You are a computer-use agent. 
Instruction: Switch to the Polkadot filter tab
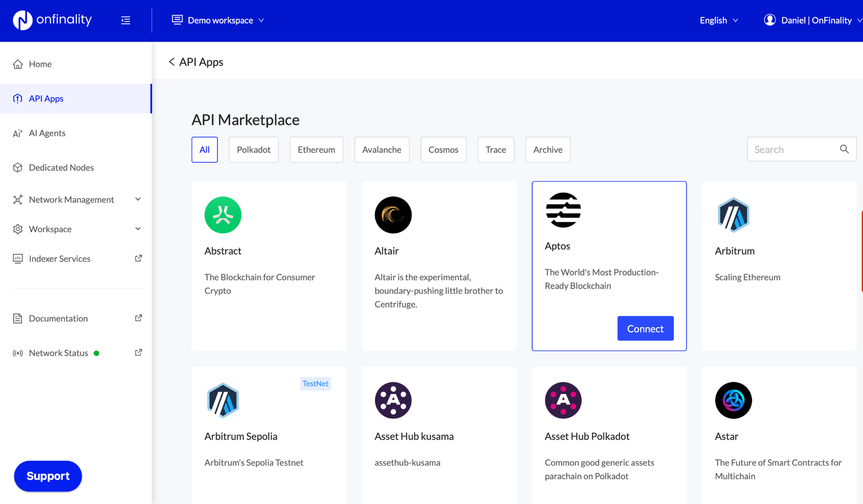(253, 149)
